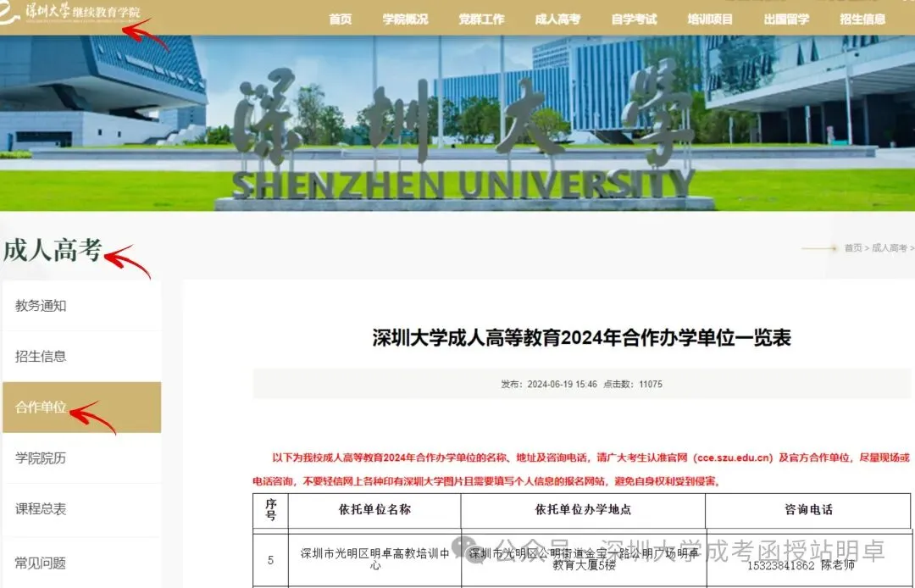Click the 咨询电话 column header

tap(808, 510)
